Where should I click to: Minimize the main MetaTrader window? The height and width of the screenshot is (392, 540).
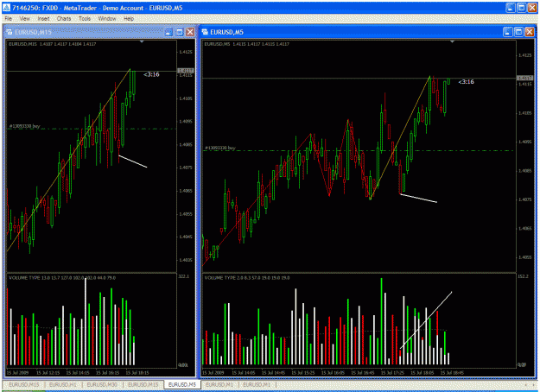pos(511,8)
